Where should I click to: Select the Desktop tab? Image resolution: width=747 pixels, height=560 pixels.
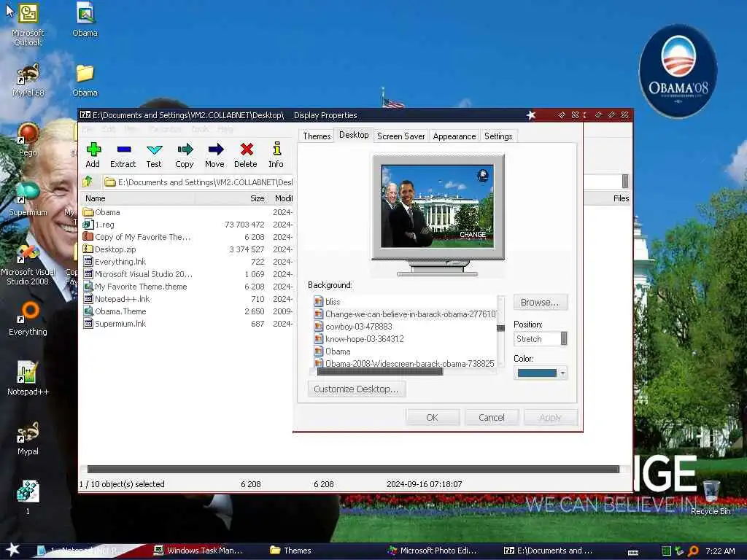pos(354,135)
